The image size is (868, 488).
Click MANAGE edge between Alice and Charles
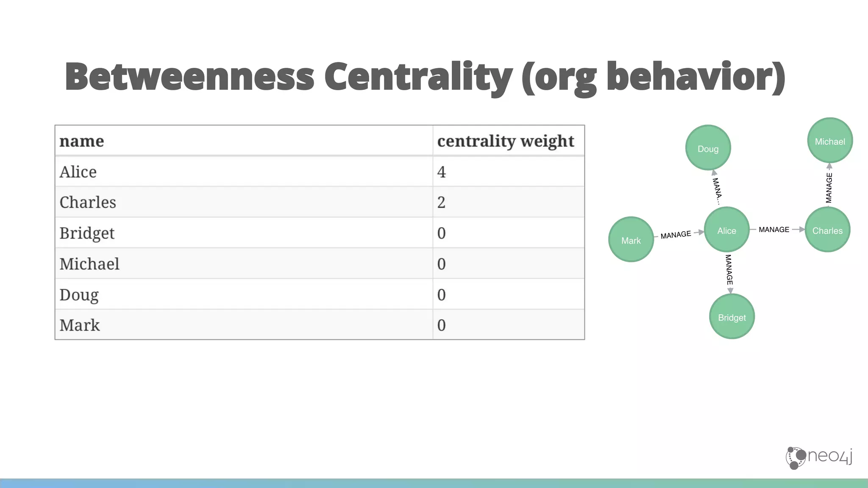coord(774,230)
